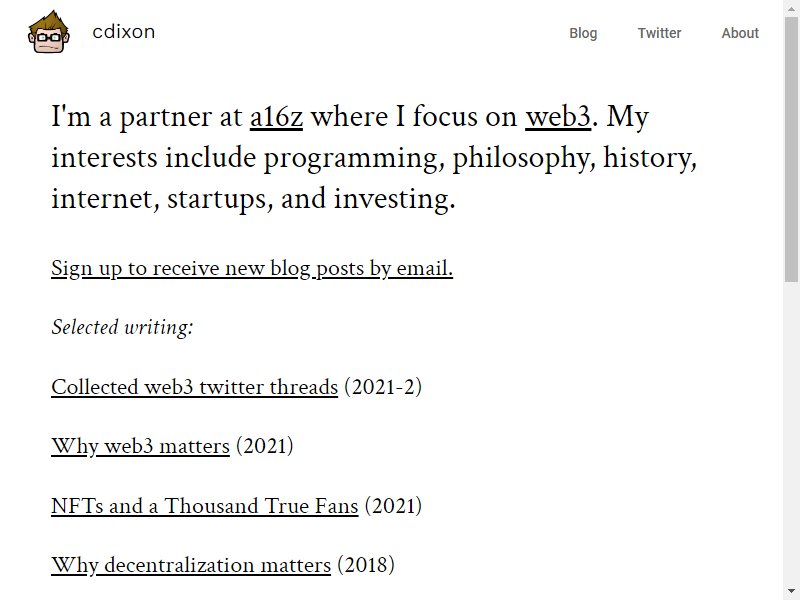The image size is (800, 600).
Task: Click the (2021-2) year text
Action: pyautogui.click(x=383, y=387)
